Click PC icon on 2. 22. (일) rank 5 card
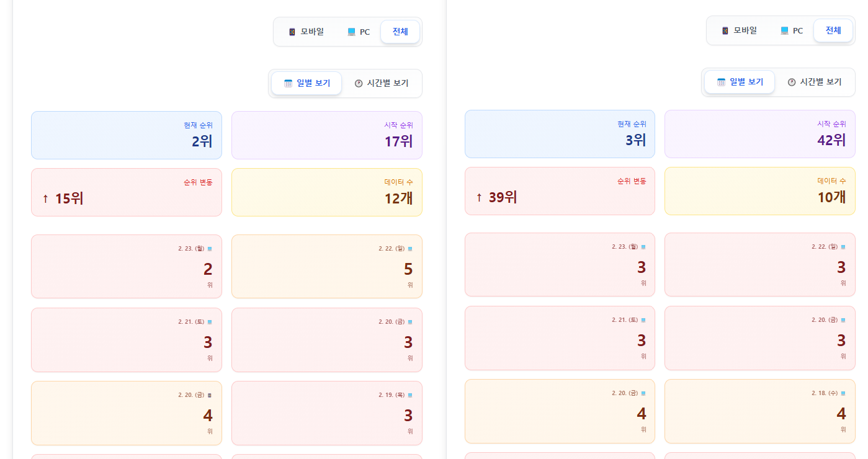 point(410,249)
